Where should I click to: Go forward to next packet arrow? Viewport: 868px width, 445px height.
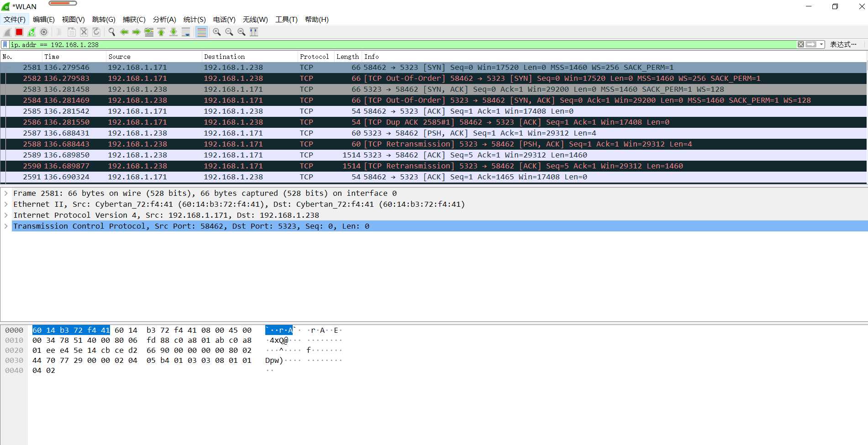(137, 32)
